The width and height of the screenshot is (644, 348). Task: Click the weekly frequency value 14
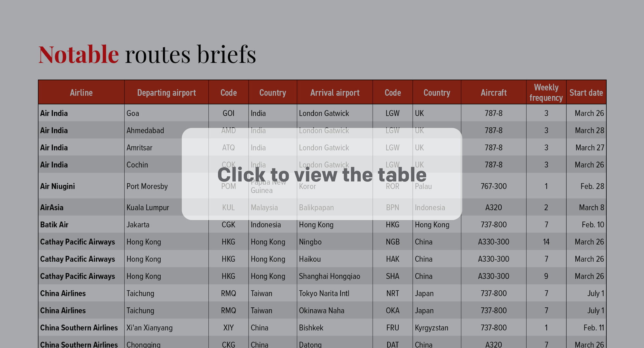[x=546, y=242]
